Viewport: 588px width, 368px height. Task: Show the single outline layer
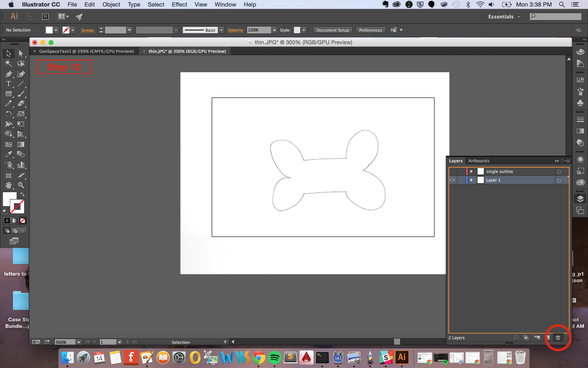453,171
